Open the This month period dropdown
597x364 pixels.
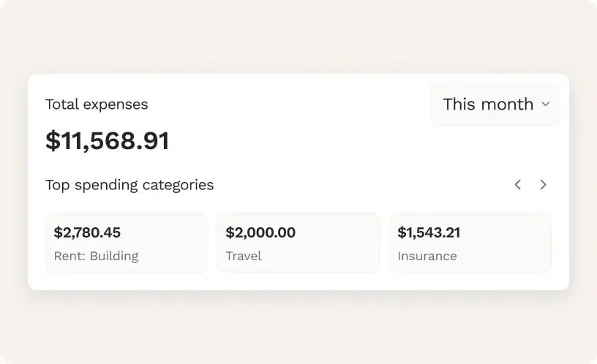pyautogui.click(x=495, y=105)
